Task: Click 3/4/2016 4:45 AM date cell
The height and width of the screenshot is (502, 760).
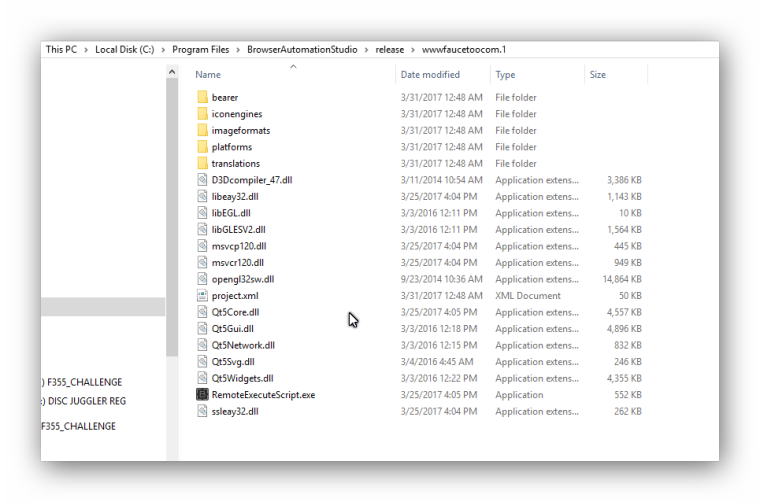Action: click(x=437, y=361)
